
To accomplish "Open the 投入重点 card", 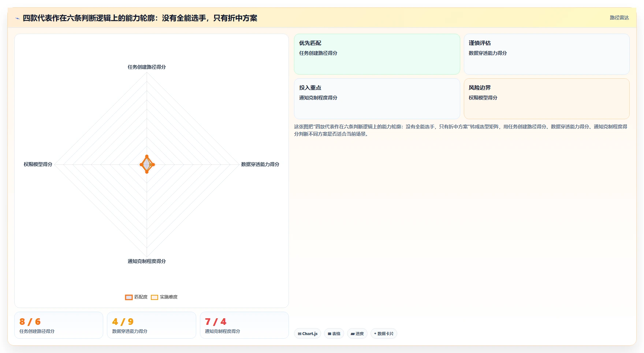I will (377, 99).
